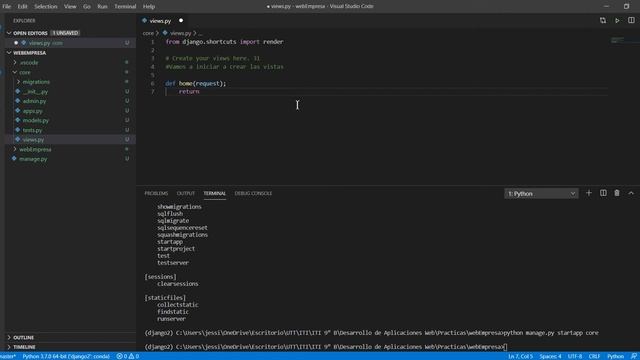Open the Go menu

click(x=87, y=7)
